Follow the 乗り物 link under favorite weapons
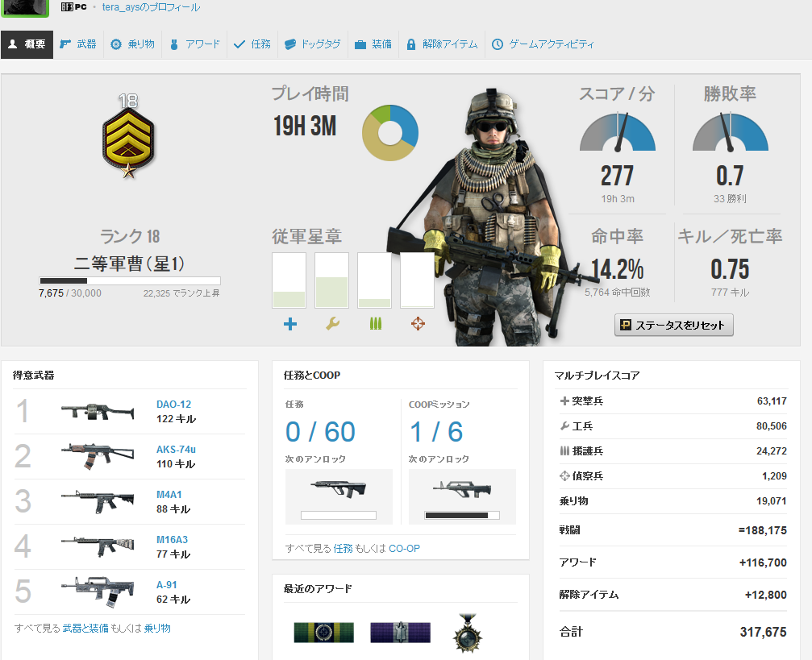Screen dimensions: 812x660 click(x=157, y=628)
